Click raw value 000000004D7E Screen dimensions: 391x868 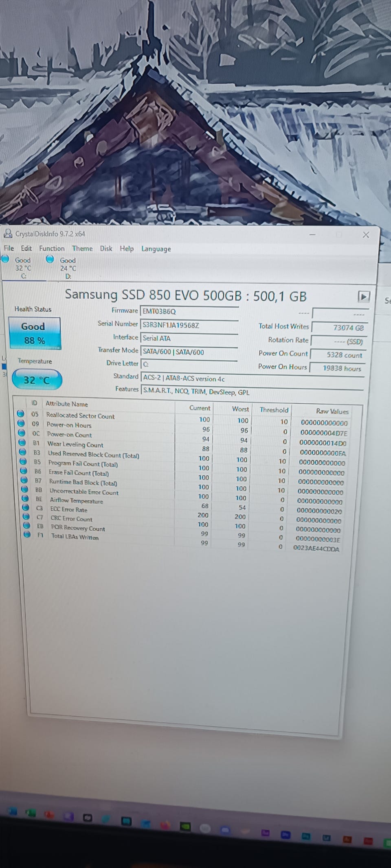click(324, 433)
